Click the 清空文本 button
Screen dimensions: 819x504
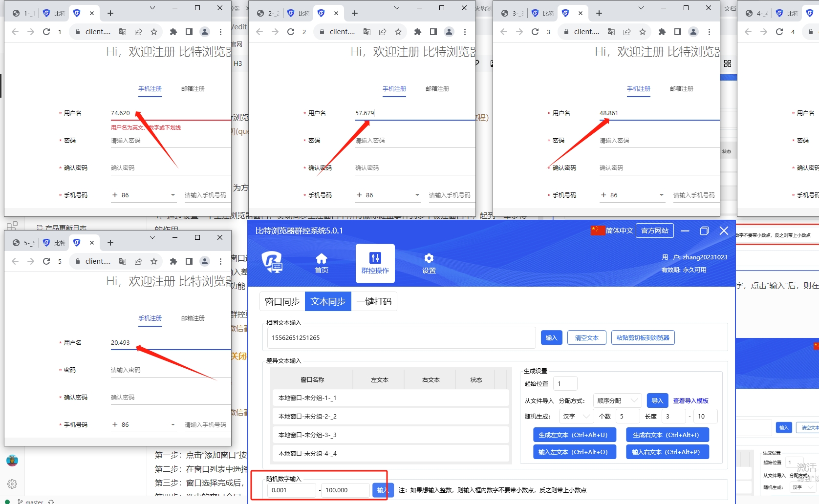click(x=587, y=337)
